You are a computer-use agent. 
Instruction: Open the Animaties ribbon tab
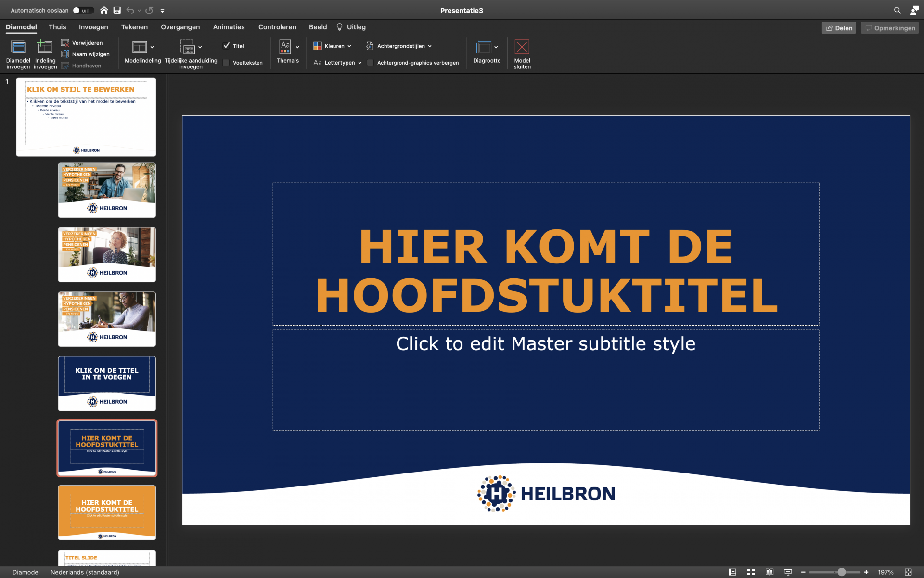click(229, 27)
